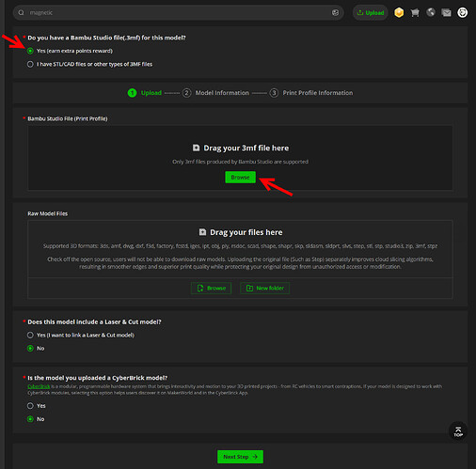The height and width of the screenshot is (469, 476).
Task: Open the CyberBrick link
Action: tap(39, 386)
